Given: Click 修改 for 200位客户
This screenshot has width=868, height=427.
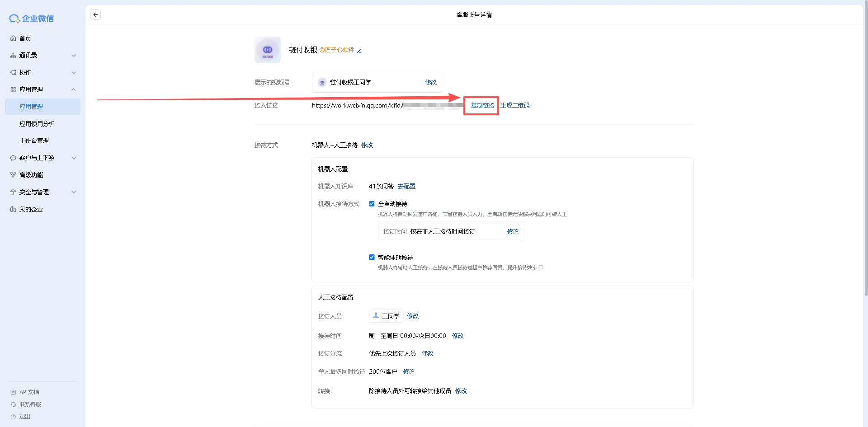Looking at the screenshot, I should coord(409,371).
